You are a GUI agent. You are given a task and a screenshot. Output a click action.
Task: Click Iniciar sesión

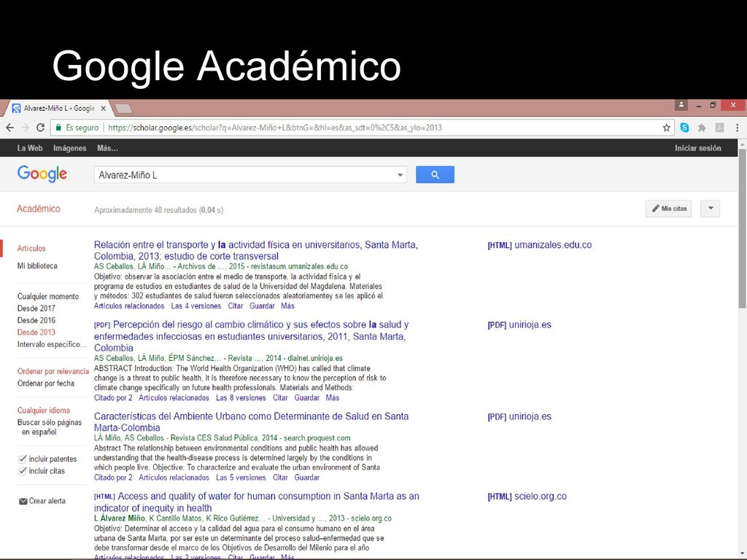(x=698, y=148)
